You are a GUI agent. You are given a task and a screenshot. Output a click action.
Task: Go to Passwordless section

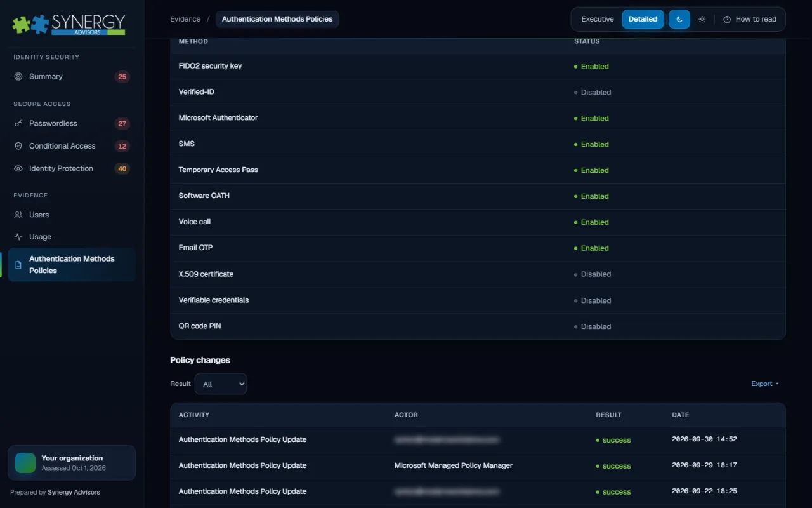click(72, 124)
